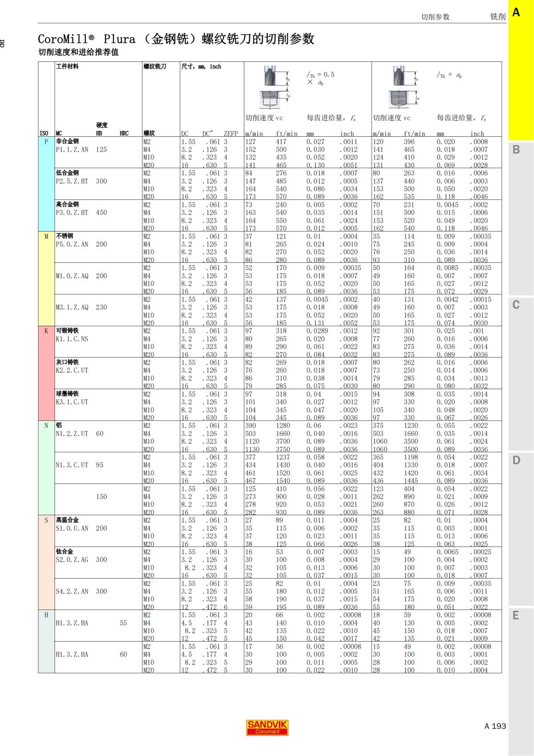
Task: Click the material code M1.0.Z.AQ
Action: click(72, 276)
